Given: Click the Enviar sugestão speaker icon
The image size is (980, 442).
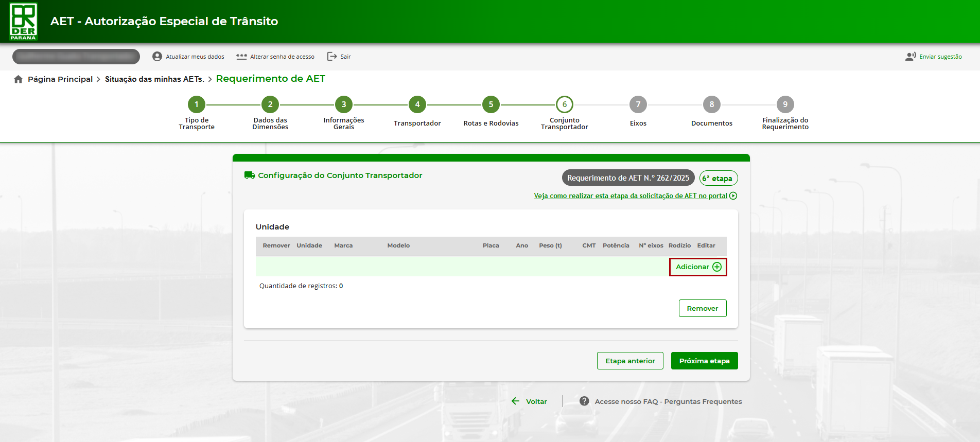Looking at the screenshot, I should [x=911, y=57].
